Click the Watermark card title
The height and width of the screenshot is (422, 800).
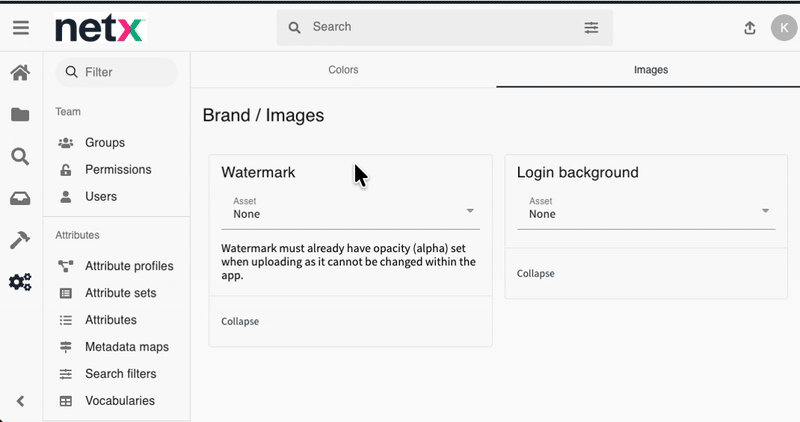pos(258,172)
